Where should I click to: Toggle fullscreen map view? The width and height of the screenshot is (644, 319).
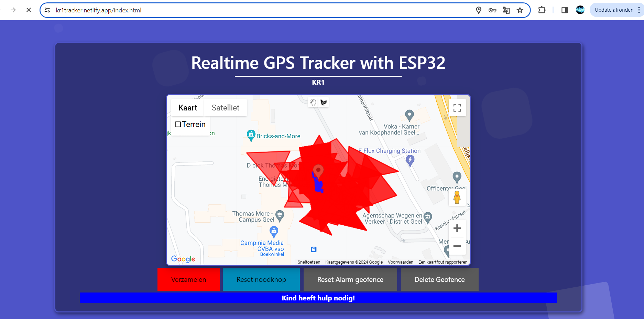pyautogui.click(x=457, y=108)
